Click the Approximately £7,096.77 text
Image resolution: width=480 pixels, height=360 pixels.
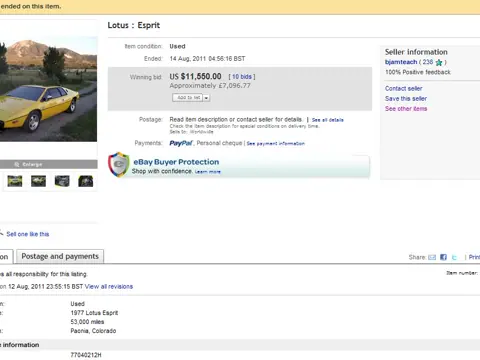point(210,86)
